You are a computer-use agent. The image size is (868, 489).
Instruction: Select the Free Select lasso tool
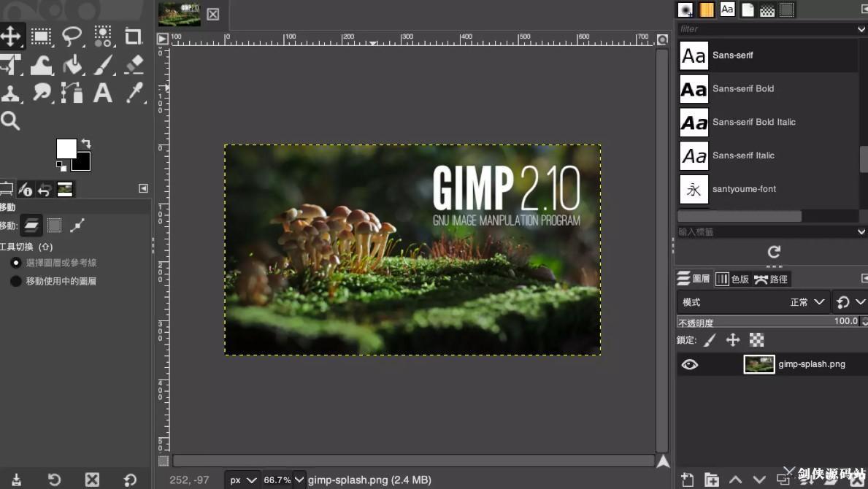pos(72,36)
